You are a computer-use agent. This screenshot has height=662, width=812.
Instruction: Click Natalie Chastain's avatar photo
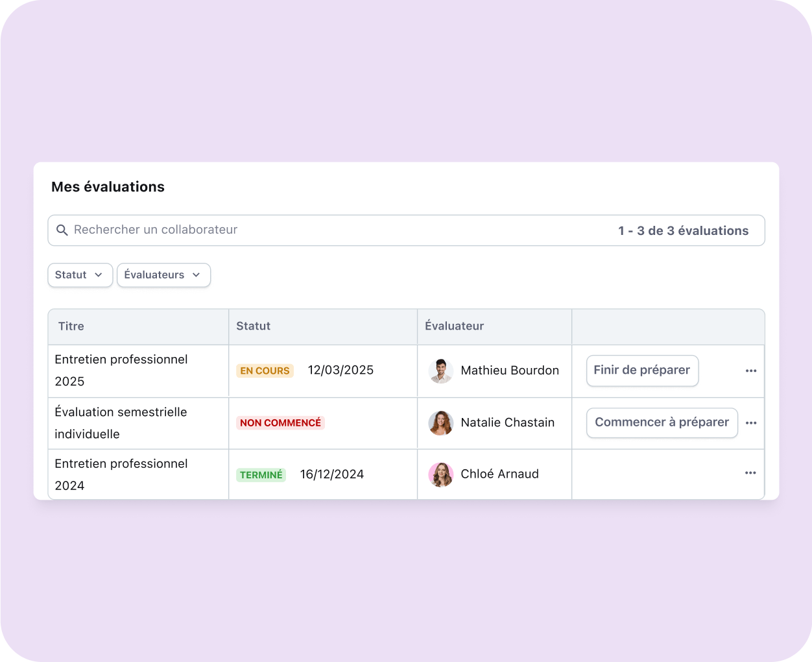[x=440, y=423]
